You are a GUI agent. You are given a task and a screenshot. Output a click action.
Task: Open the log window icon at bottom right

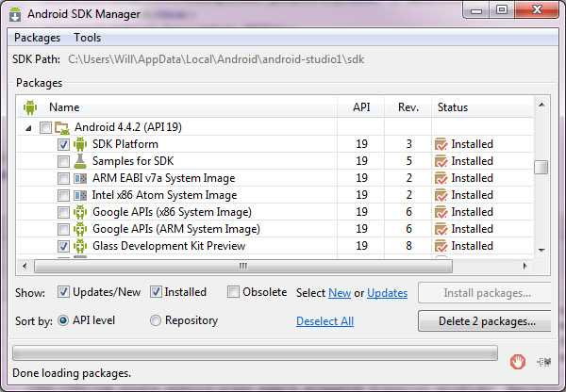pos(544,361)
